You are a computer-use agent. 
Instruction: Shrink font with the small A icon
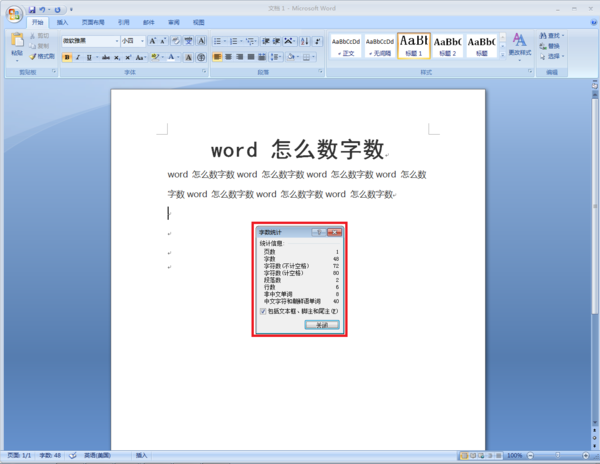coord(163,41)
